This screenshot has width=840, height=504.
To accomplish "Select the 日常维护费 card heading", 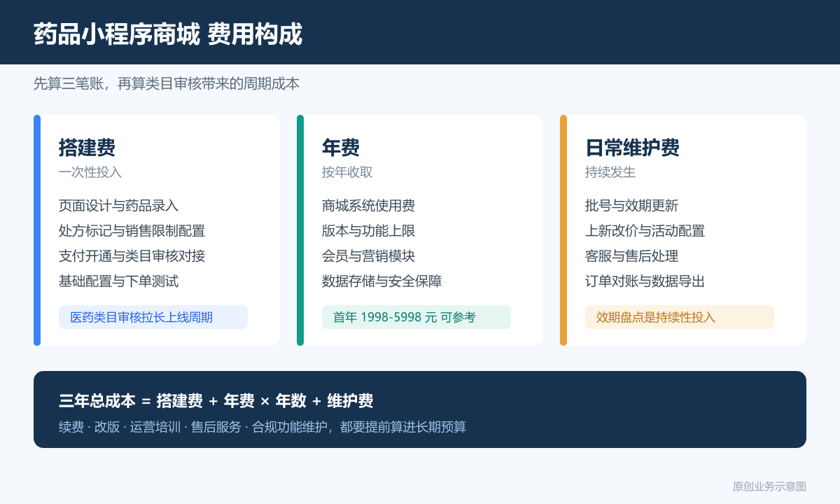I will tap(633, 148).
